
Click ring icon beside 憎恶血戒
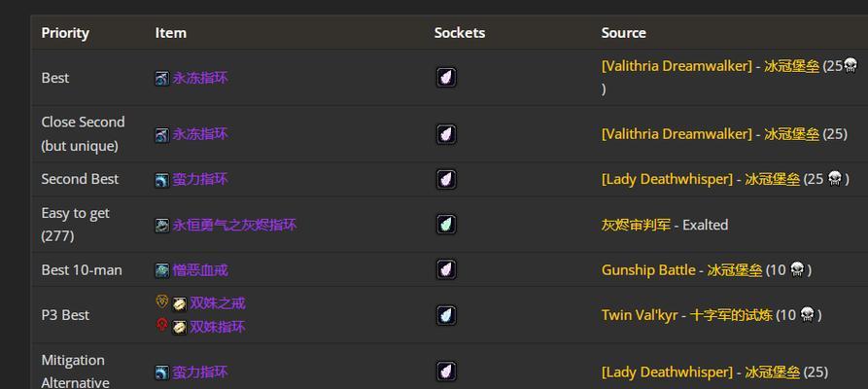point(161,270)
